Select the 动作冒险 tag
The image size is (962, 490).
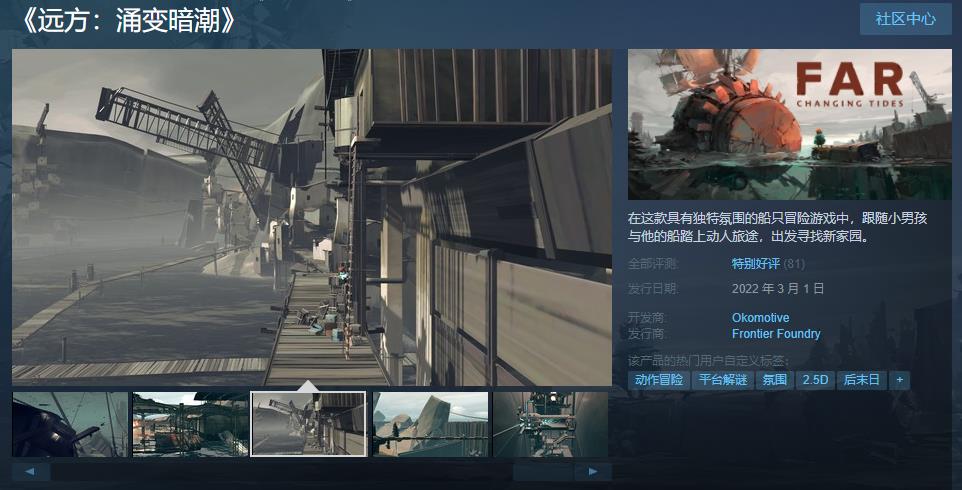(658, 380)
